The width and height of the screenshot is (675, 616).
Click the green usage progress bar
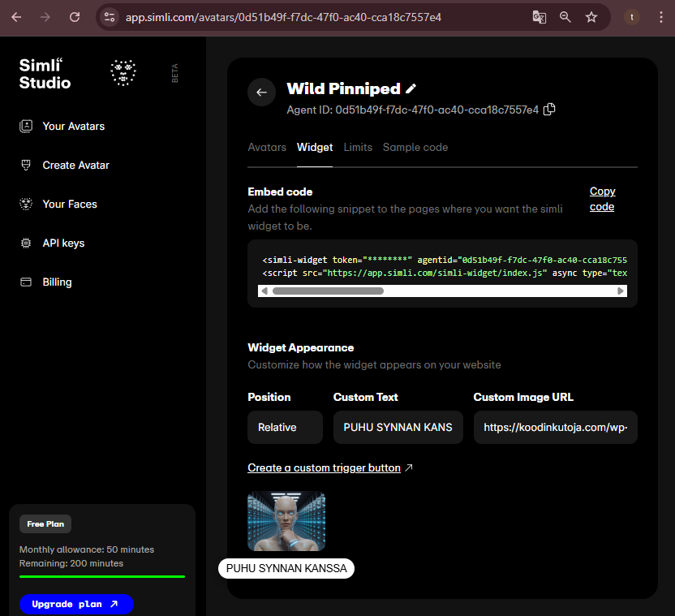click(102, 576)
